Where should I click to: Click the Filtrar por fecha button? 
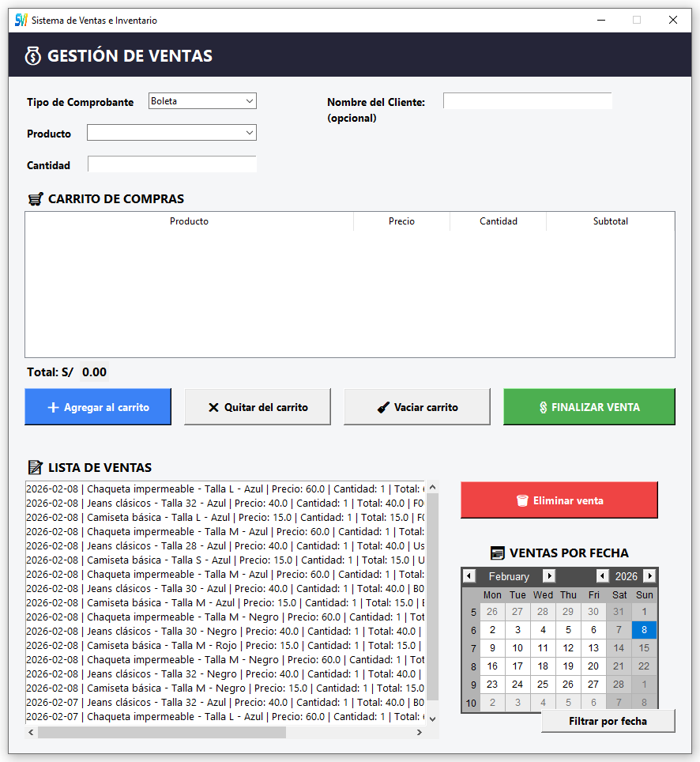pos(608,720)
